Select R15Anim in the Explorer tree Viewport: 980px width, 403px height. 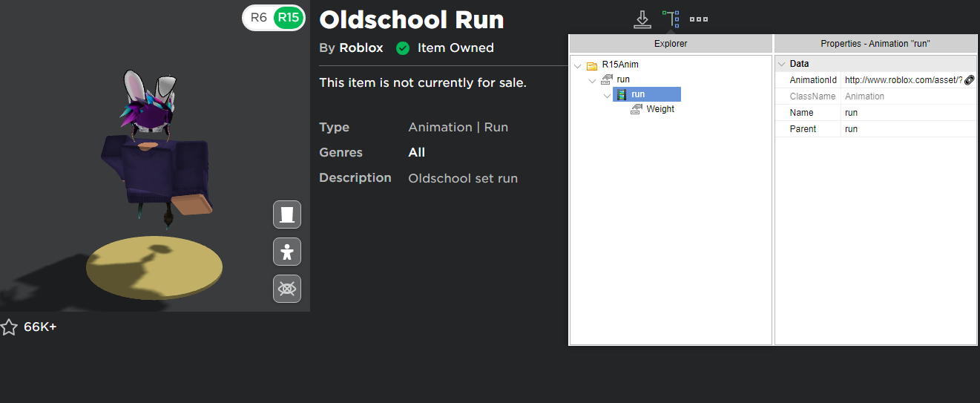620,65
